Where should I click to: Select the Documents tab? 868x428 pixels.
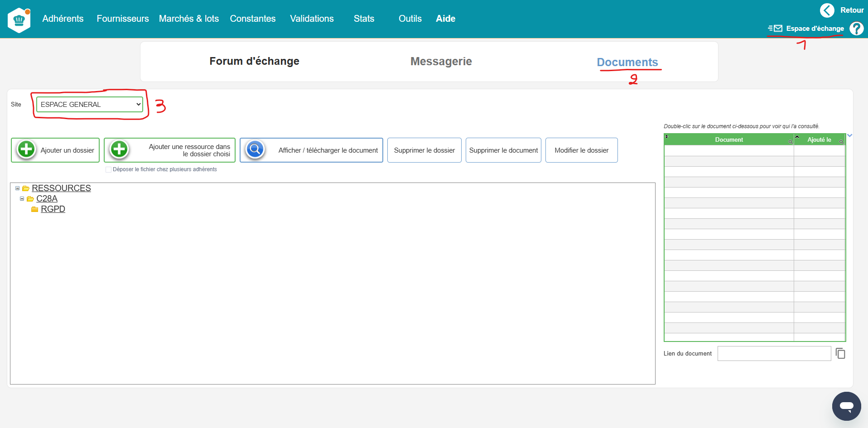[x=627, y=62]
